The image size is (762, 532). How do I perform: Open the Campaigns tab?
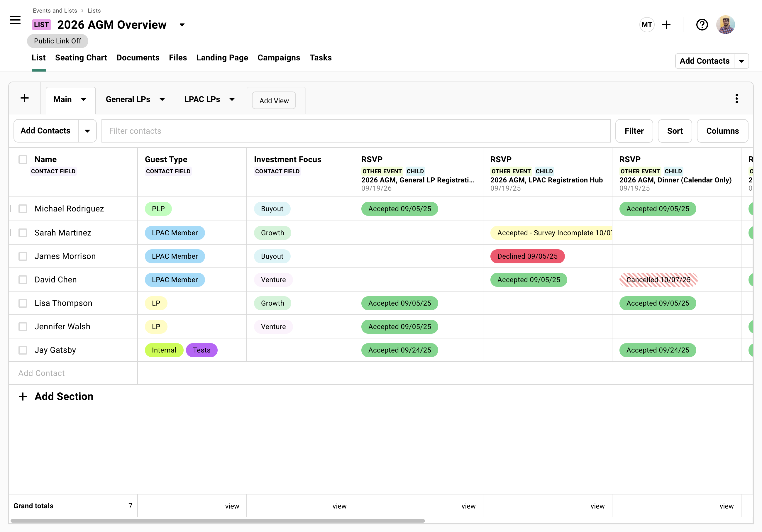coord(278,57)
